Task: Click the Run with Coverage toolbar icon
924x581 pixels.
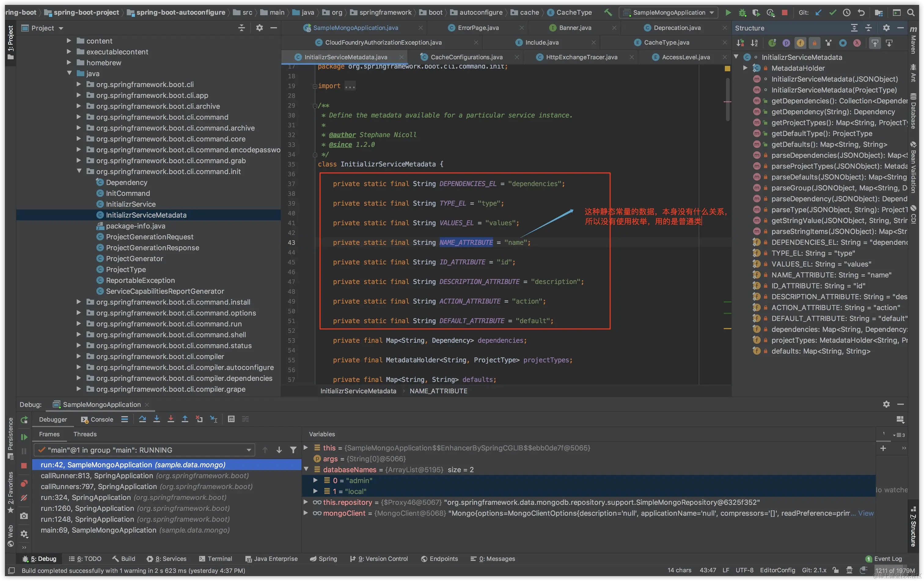Action: [756, 13]
